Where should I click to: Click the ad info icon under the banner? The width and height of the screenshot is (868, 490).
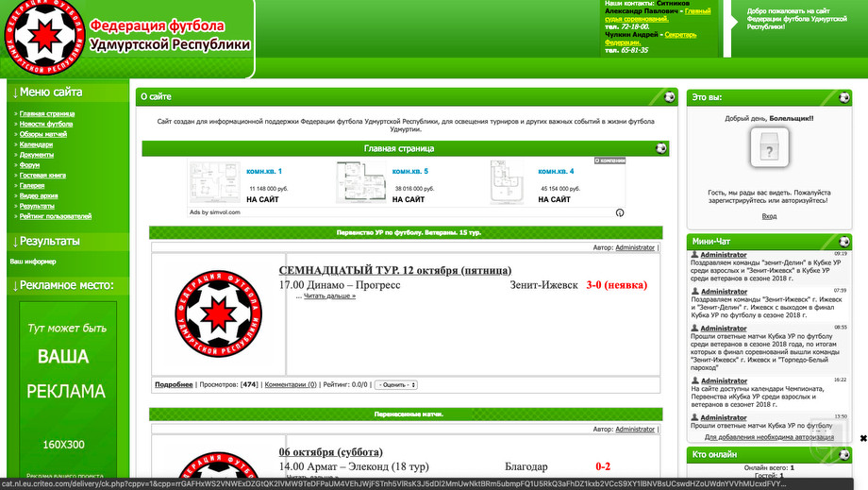coord(620,212)
